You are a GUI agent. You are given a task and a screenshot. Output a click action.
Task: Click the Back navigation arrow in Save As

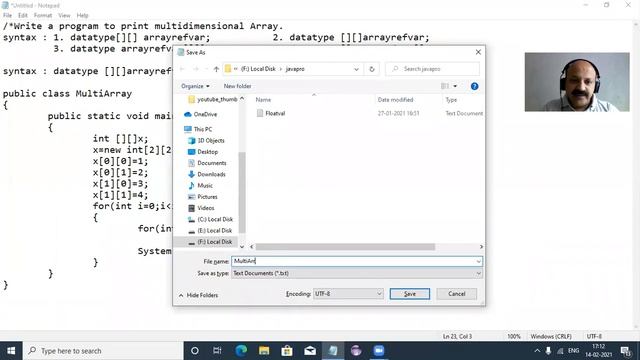click(x=182, y=69)
